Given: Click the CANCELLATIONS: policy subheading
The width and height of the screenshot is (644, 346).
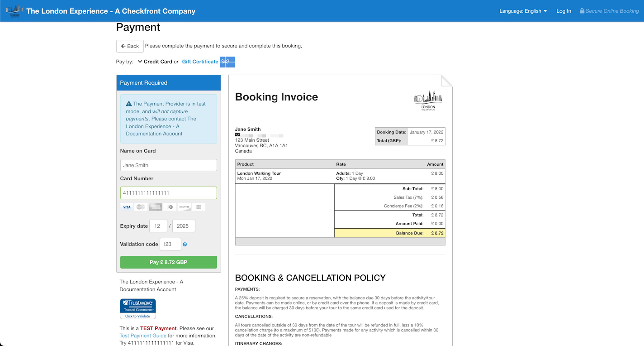Looking at the screenshot, I should tap(254, 317).
